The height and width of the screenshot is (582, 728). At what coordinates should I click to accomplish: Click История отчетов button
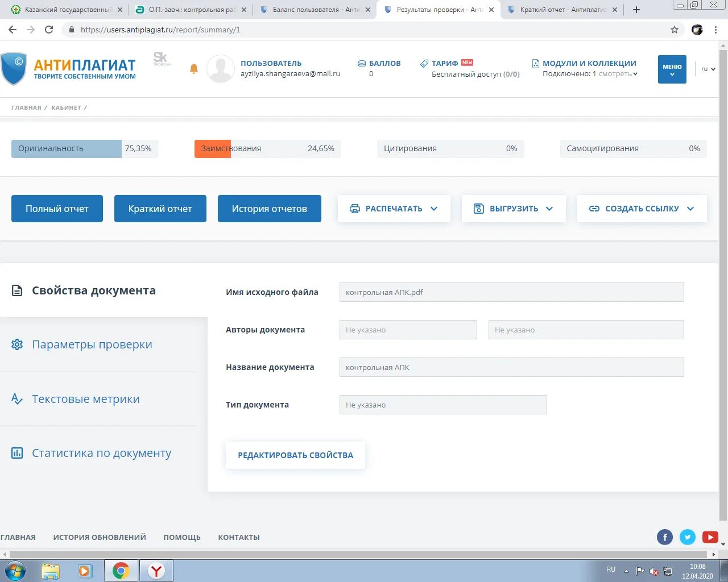coord(270,209)
